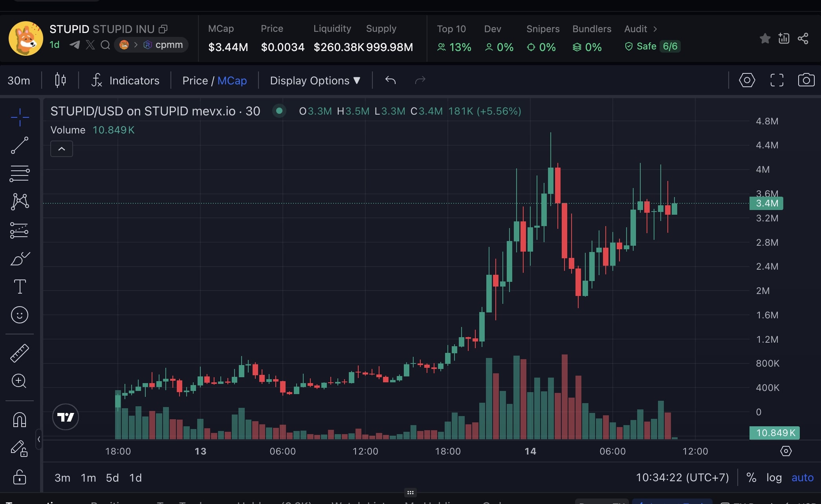Switch the chart to MCap mode
821x504 pixels.
232,80
